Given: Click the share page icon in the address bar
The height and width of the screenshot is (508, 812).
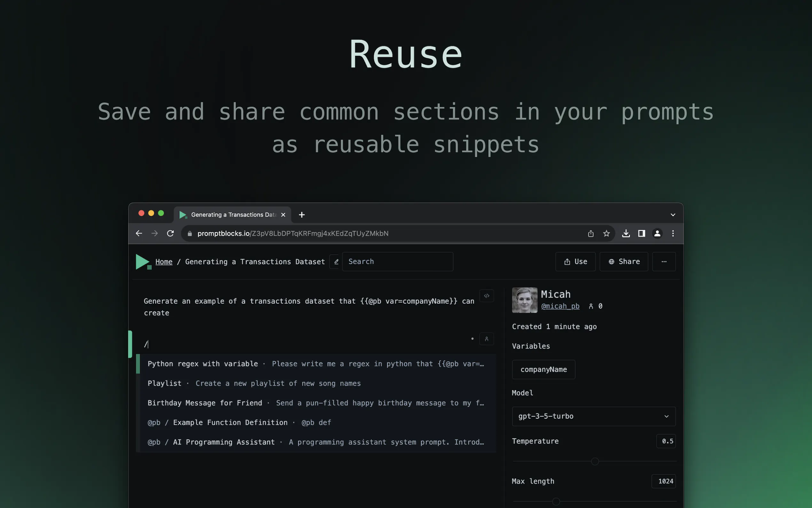Looking at the screenshot, I should click(x=591, y=234).
